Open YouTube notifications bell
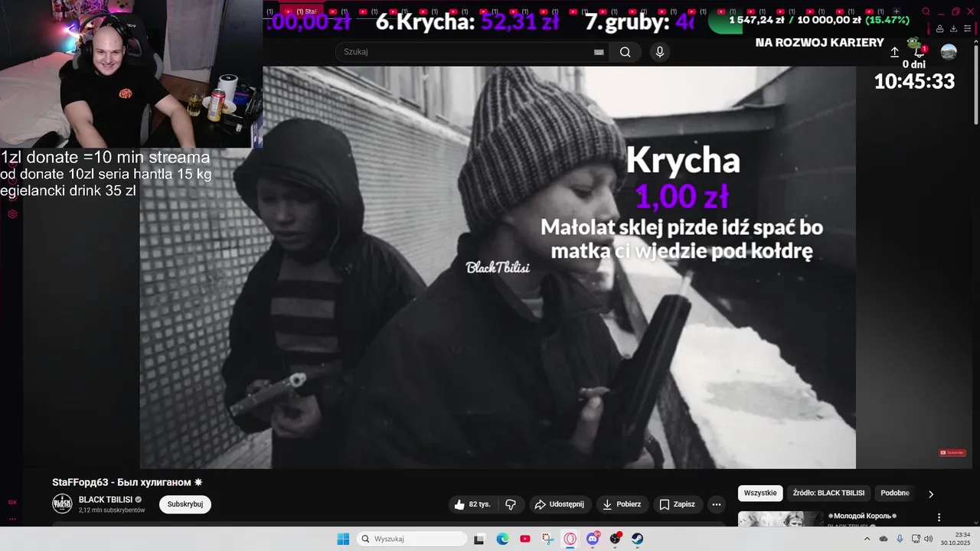 [x=920, y=51]
